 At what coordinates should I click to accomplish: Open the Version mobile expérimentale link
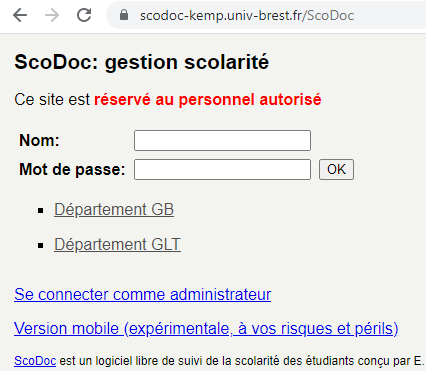(x=206, y=329)
